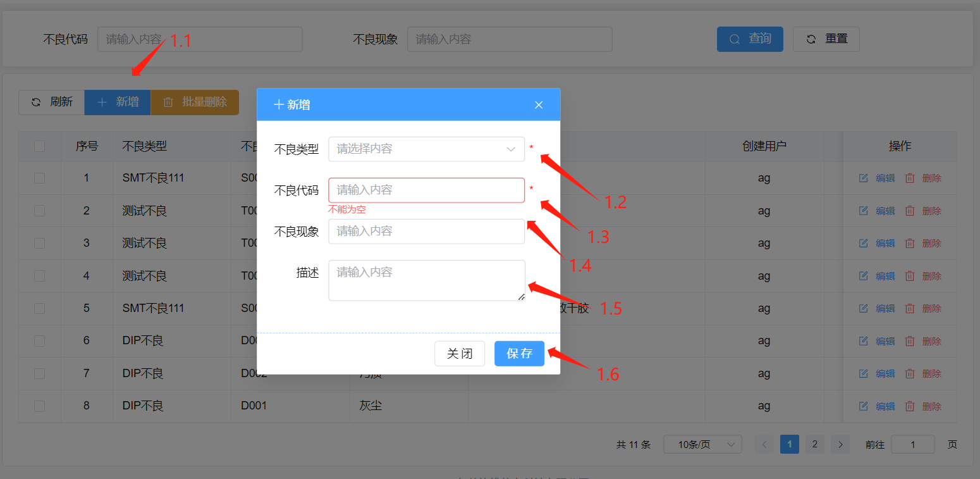Check the checkbox for row 3
The height and width of the screenshot is (479, 980).
39,243
